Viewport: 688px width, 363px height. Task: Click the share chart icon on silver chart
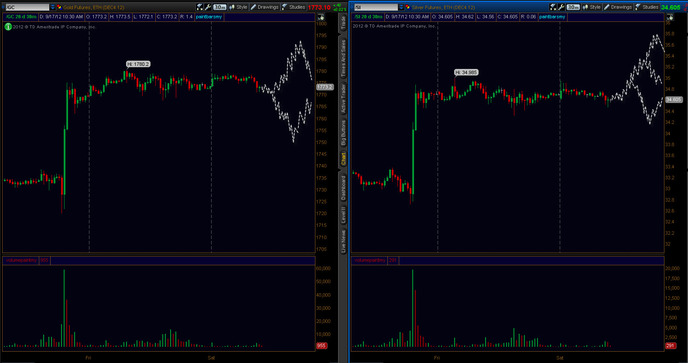(553, 7)
